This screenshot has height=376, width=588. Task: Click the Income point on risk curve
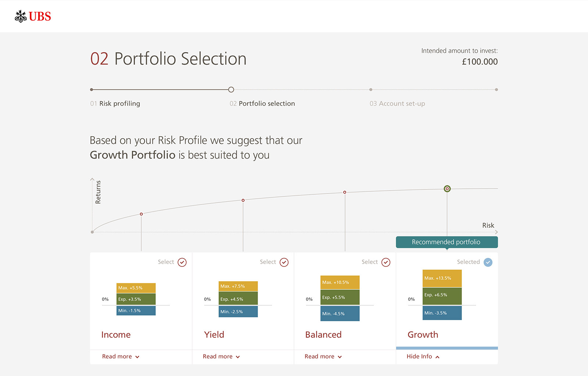141,214
